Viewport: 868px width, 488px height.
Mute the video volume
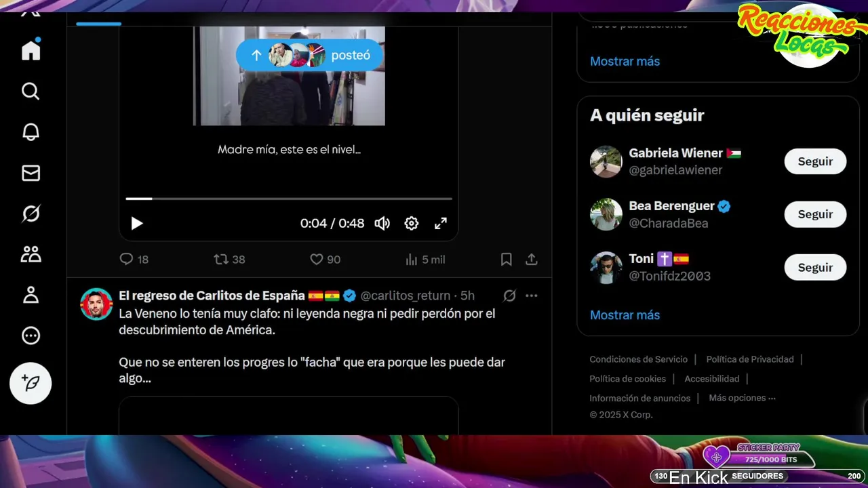[382, 223]
